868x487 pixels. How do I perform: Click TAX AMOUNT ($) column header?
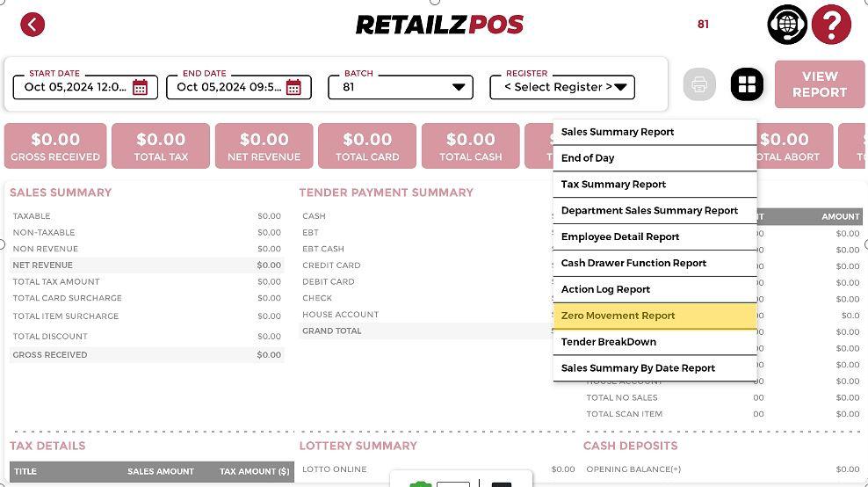[x=255, y=471]
